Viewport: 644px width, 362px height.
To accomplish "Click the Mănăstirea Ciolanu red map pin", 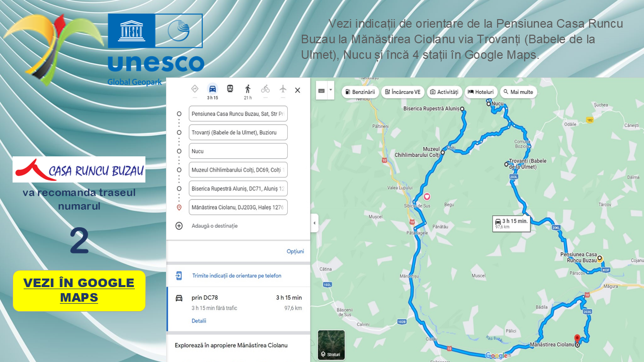I will pyautogui.click(x=577, y=338).
